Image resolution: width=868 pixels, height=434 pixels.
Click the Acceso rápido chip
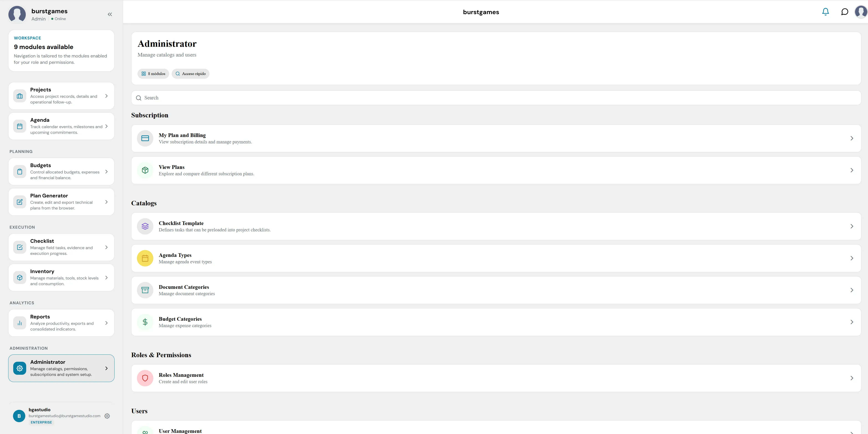click(x=190, y=74)
